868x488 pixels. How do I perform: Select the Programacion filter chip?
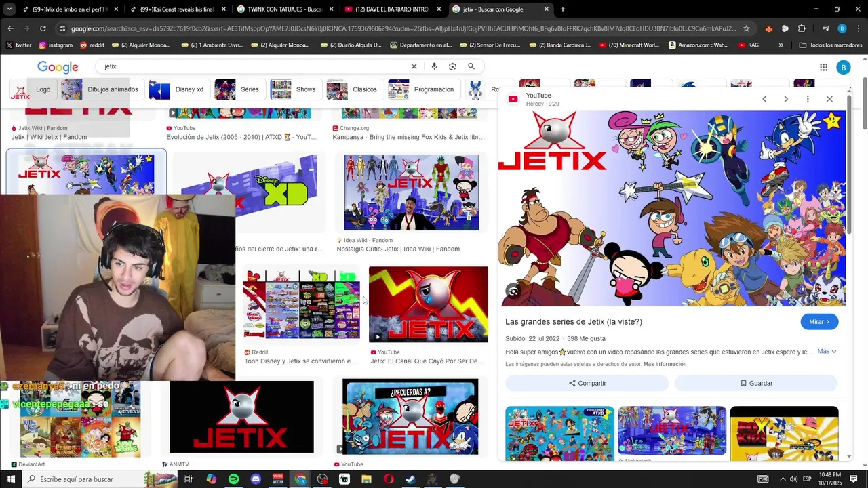424,89
